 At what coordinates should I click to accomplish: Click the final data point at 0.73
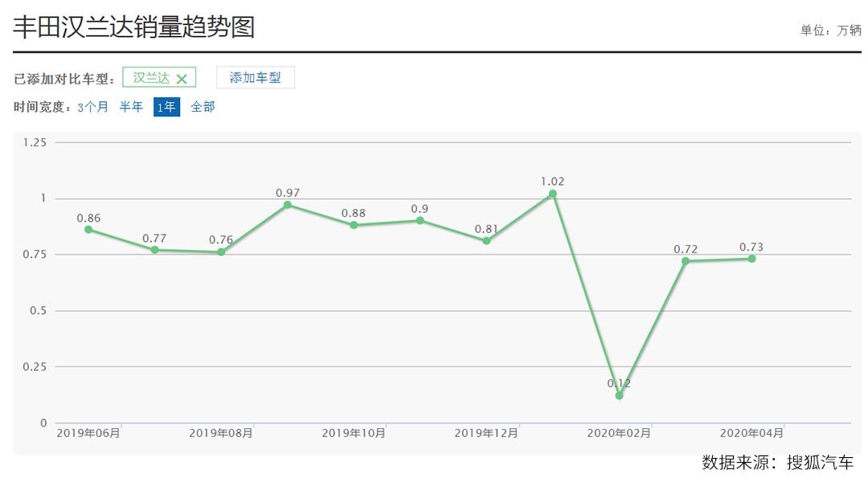tap(751, 259)
